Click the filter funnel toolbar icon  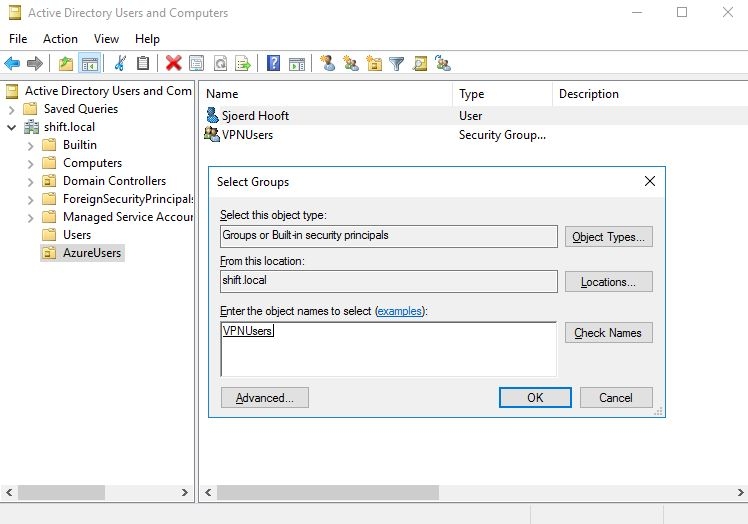pos(396,63)
